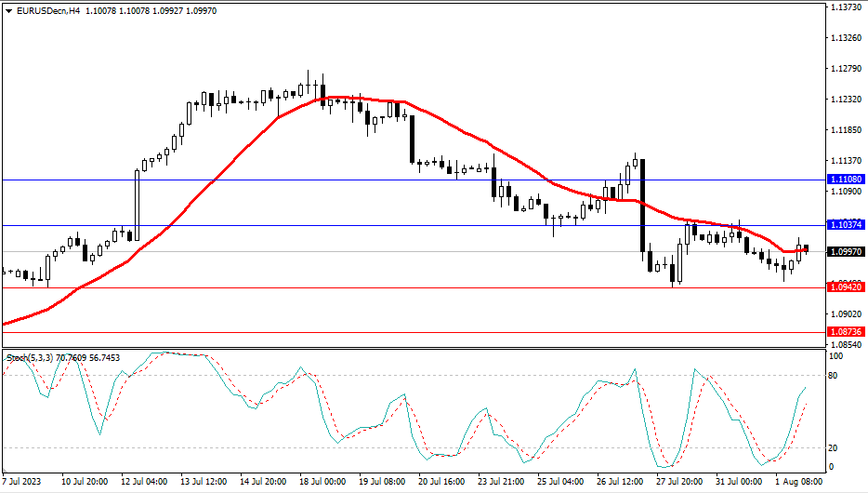868x493 pixels.
Task: Click the 7 Jul 2023 date label
Action: pos(20,483)
